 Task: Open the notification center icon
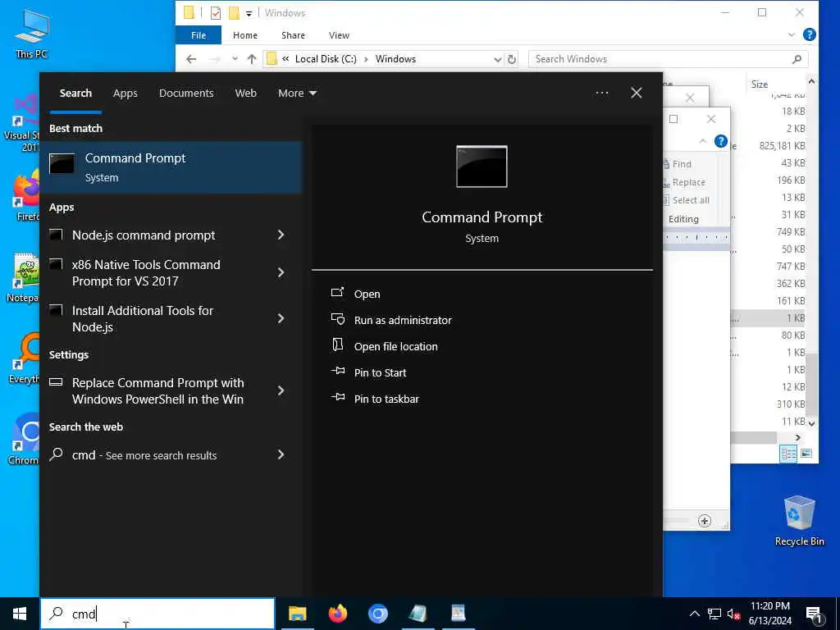[814, 614]
